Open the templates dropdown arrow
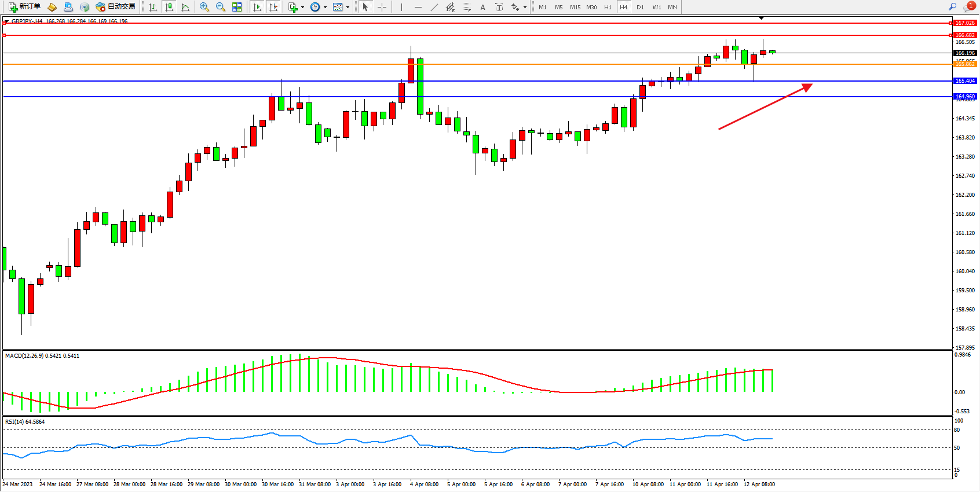Viewport: 980px width, 492px height. pos(348,8)
